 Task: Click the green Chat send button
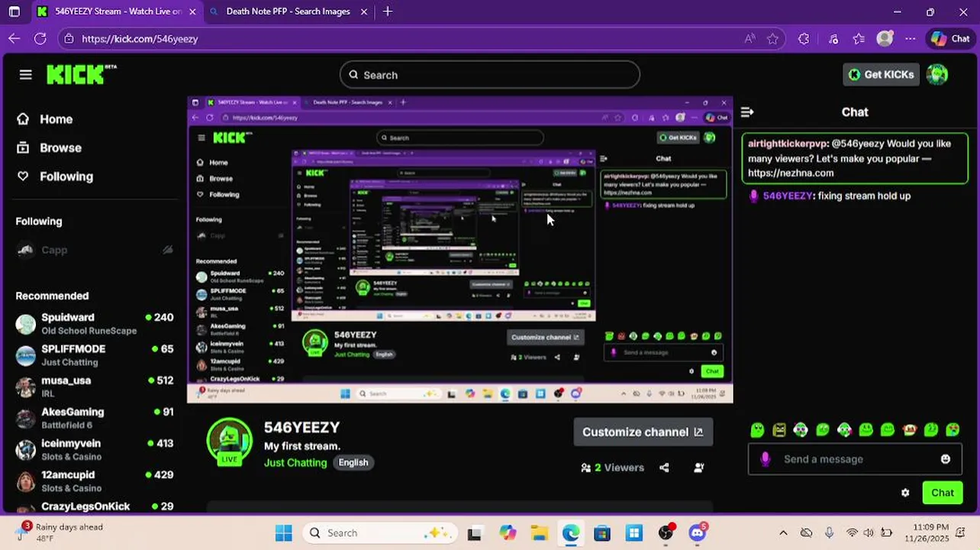[x=943, y=493]
